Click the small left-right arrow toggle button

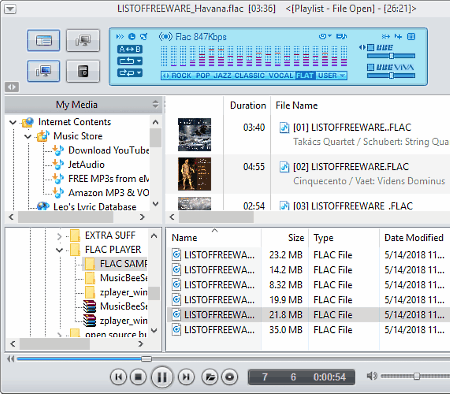click(12, 87)
